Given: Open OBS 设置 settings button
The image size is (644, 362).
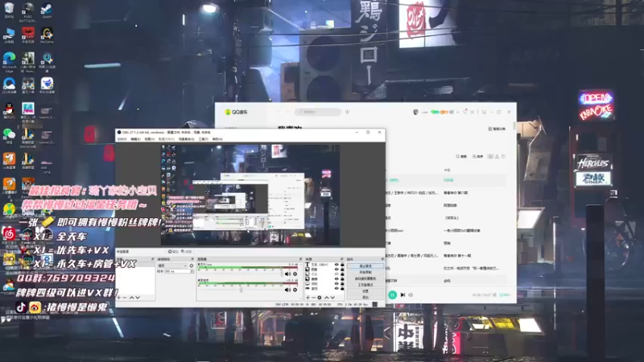Looking at the screenshot, I should pos(365,291).
